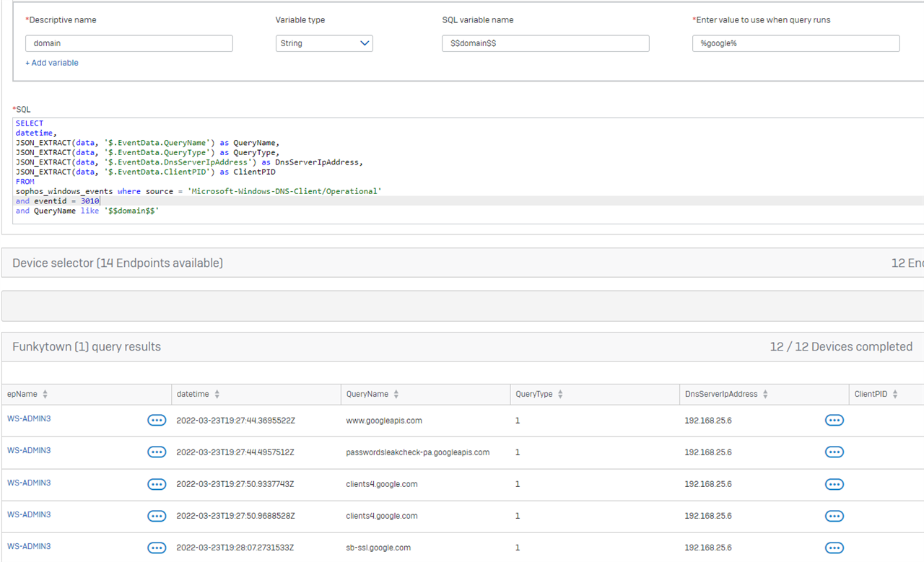924x562 pixels.
Task: Open ellipsis menu beside WS-ADMIN3 for sb-ssl.google.com row
Action: (x=157, y=548)
